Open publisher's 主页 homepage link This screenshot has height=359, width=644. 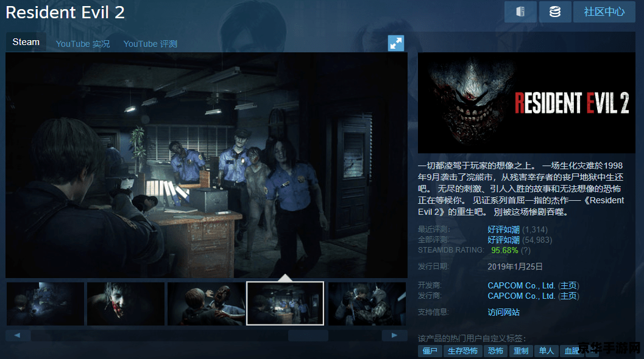coord(569,296)
